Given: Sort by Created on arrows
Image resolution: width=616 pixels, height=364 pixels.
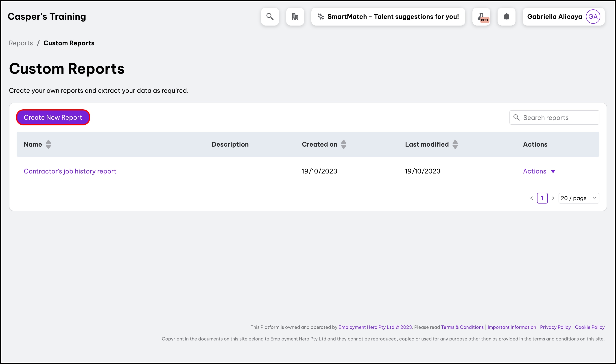Looking at the screenshot, I should coord(344,144).
